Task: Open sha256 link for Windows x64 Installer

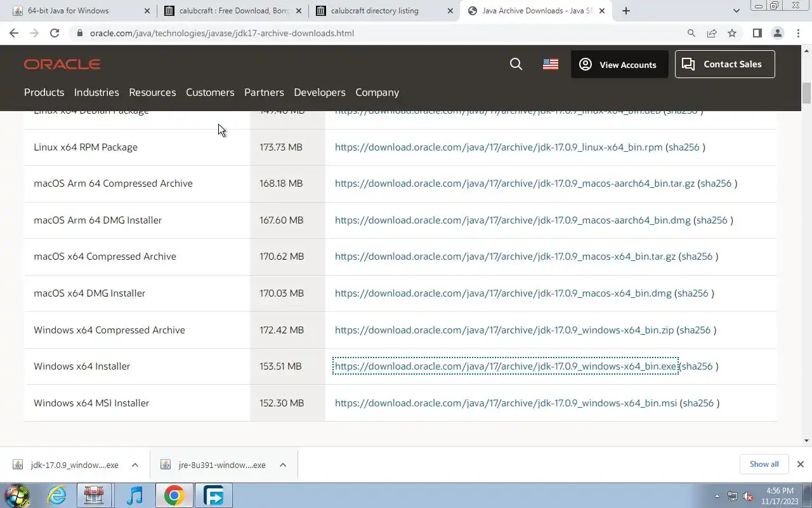Action: 697,366
